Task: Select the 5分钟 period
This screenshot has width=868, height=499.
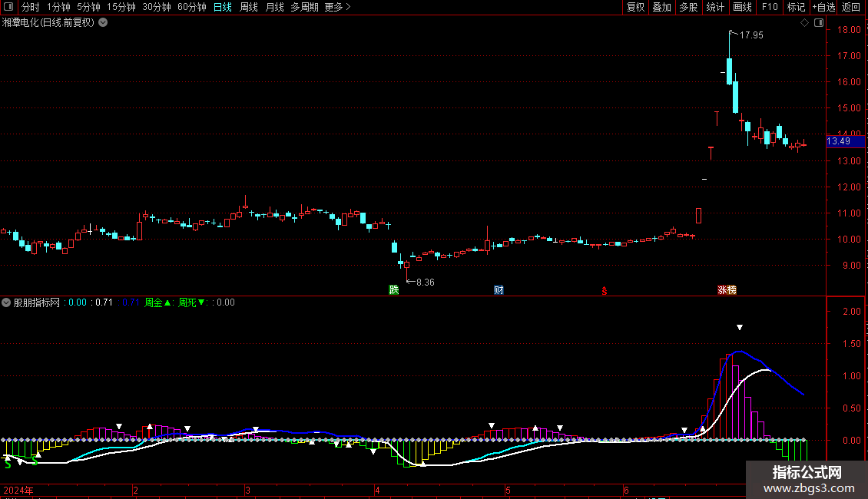Action: 88,7
